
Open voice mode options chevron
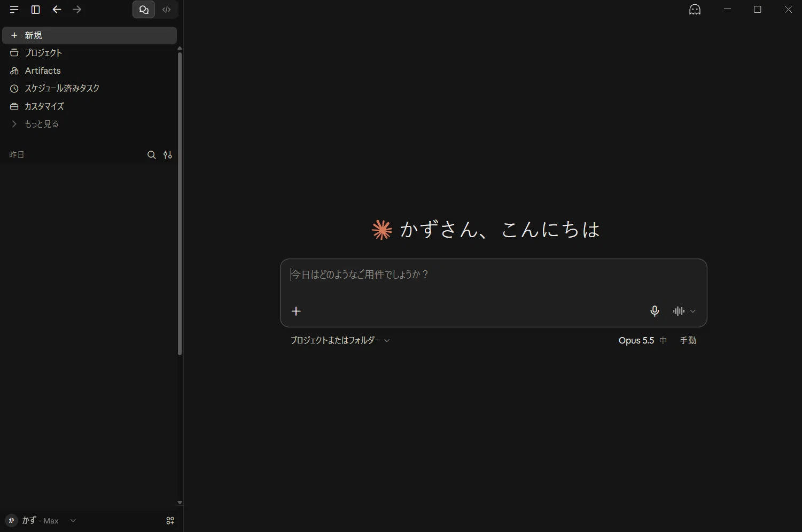click(x=693, y=311)
